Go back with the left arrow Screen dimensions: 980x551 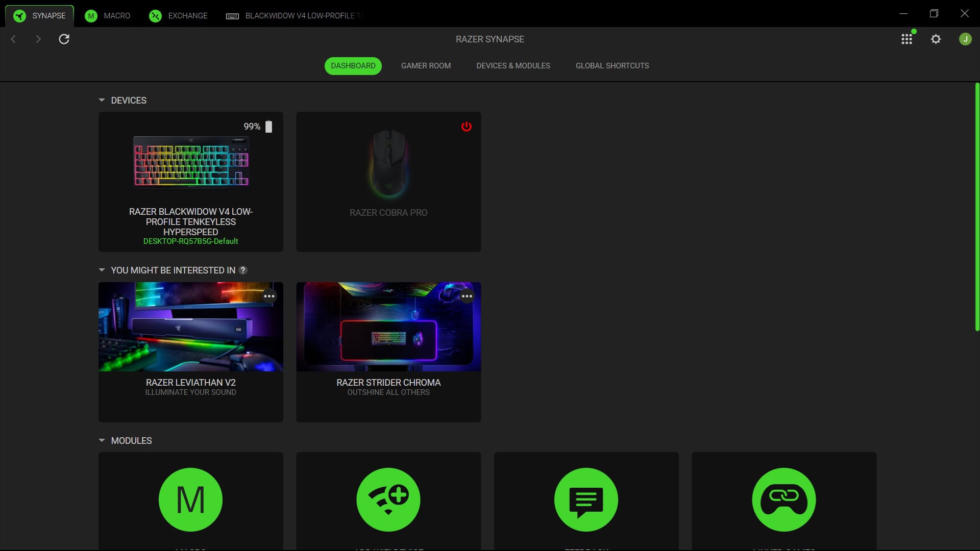13,39
